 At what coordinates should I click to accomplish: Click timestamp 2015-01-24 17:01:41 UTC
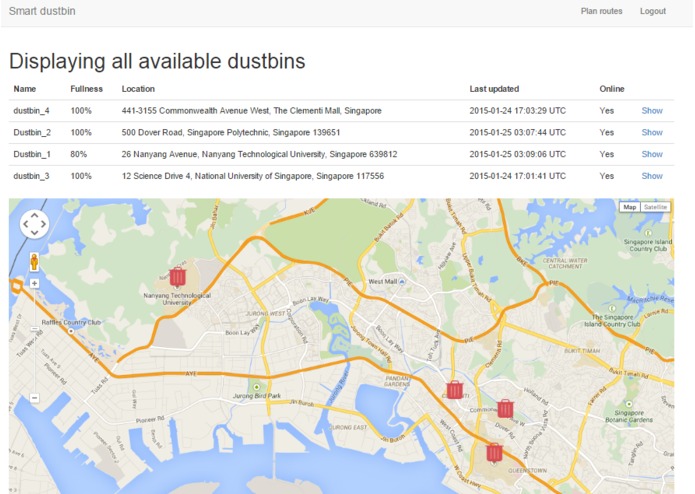pyautogui.click(x=518, y=176)
